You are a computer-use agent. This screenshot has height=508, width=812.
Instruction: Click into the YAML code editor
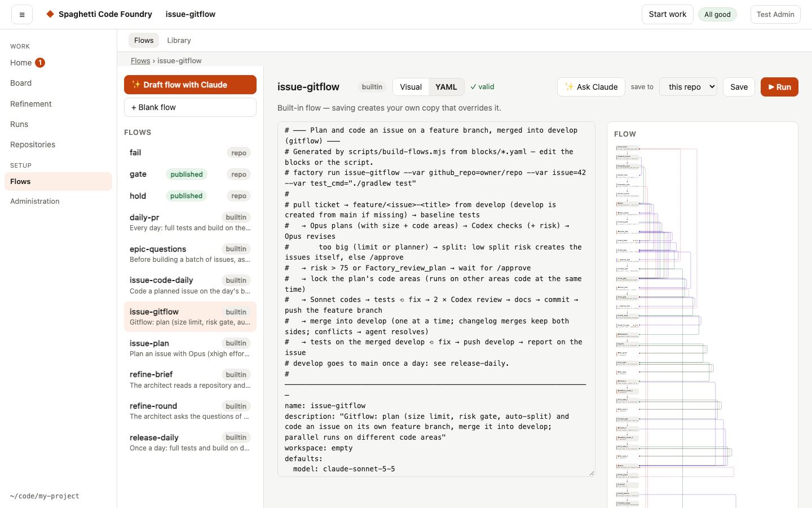(436, 299)
